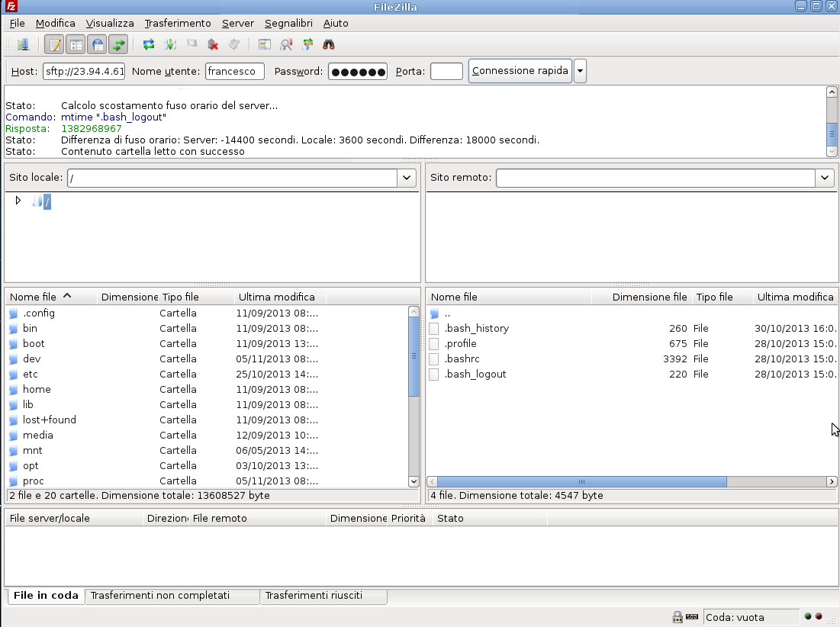This screenshot has height=627, width=840.
Task: Click the binoculars file search icon
Action: point(329,44)
